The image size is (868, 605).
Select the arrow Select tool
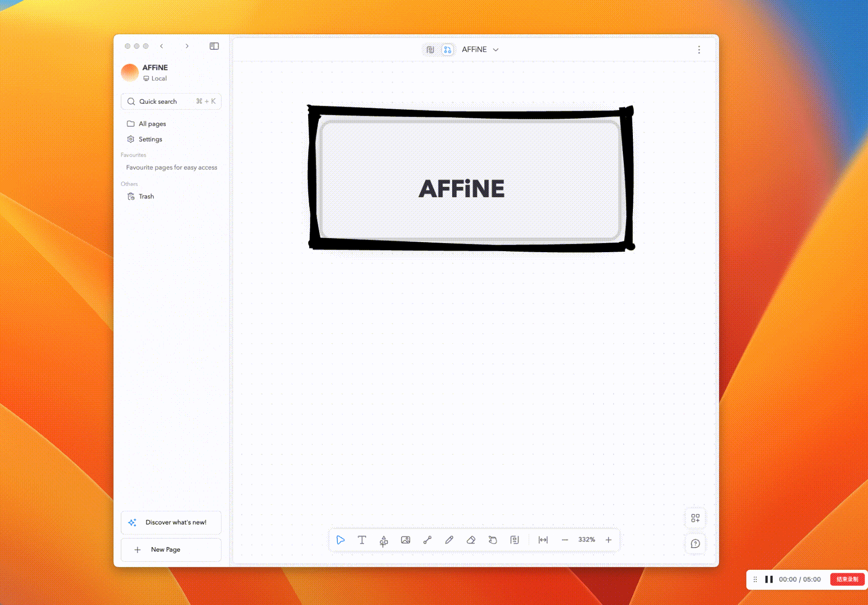pyautogui.click(x=340, y=540)
